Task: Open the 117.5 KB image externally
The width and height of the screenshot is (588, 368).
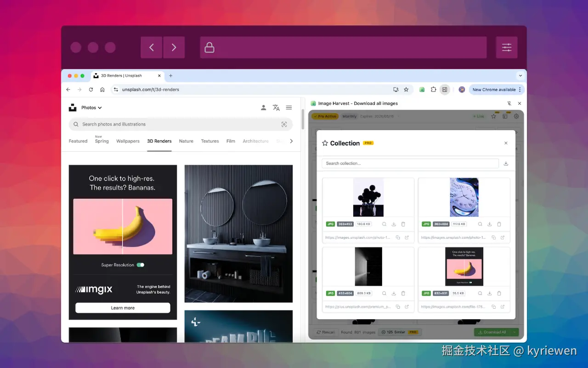Action: (x=503, y=237)
